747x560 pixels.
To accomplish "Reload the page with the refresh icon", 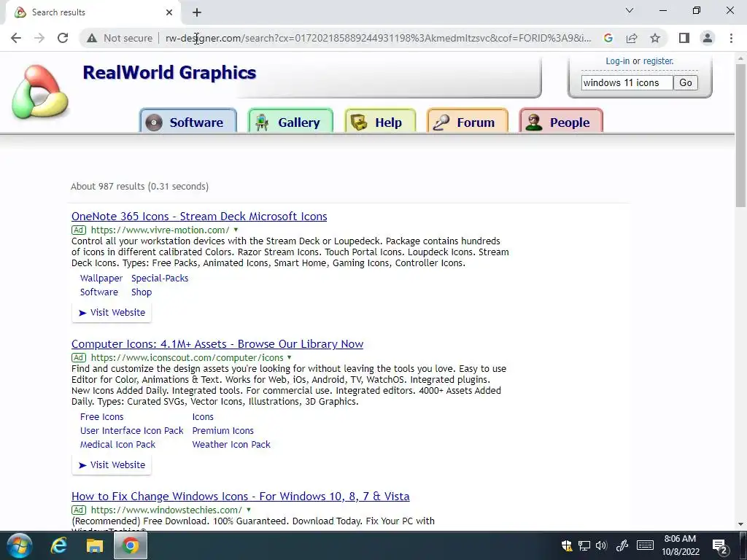I will [x=63, y=38].
